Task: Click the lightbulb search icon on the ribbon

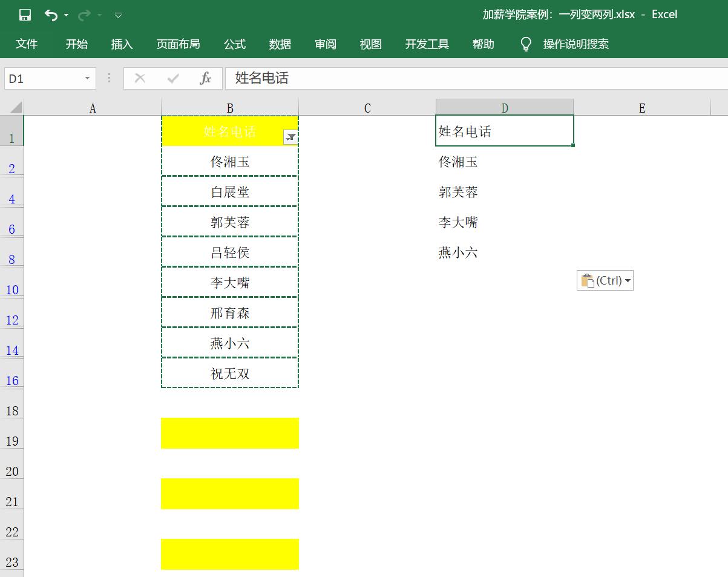Action: [x=526, y=44]
